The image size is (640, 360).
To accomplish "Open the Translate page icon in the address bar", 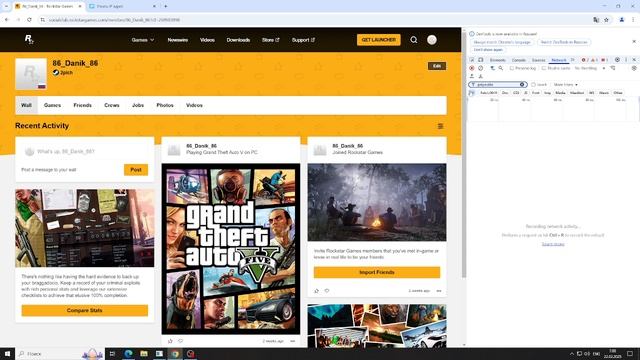I will pos(596,20).
